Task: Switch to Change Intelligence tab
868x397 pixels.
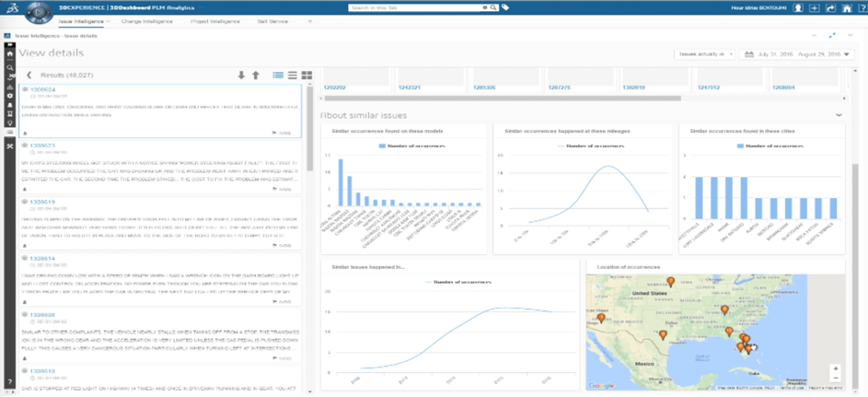Action: pyautogui.click(x=147, y=20)
